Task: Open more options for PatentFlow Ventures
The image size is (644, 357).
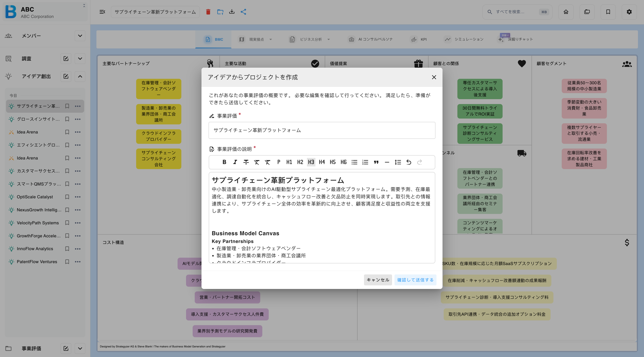Action: coord(78,262)
